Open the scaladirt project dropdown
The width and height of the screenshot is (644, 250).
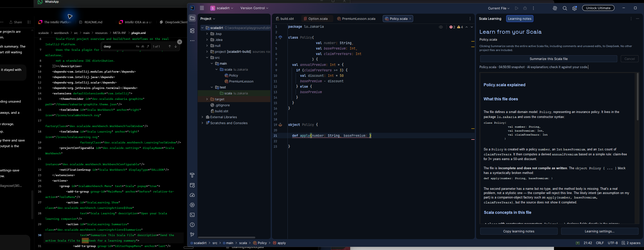pos(222,8)
